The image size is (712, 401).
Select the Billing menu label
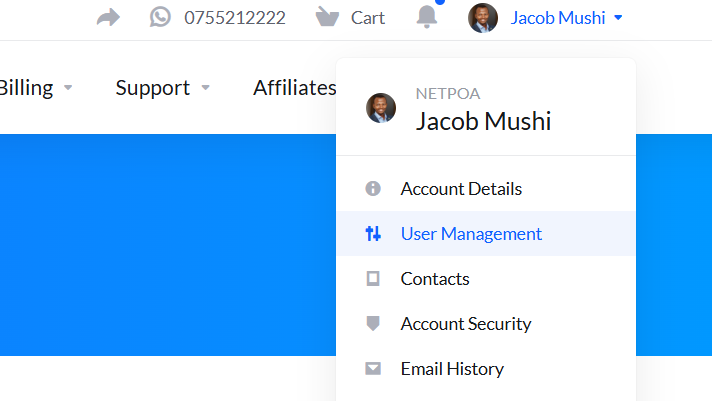click(26, 88)
